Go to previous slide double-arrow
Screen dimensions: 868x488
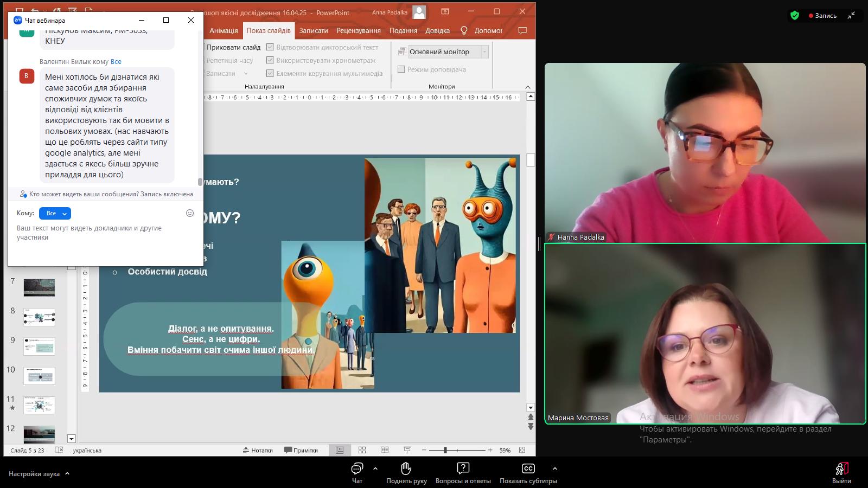[x=531, y=418]
